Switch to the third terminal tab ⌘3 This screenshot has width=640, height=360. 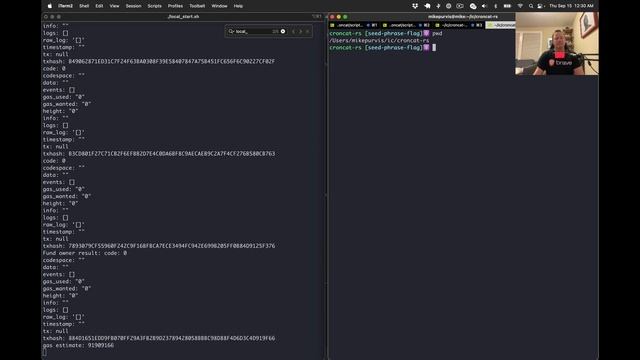(x=459, y=25)
